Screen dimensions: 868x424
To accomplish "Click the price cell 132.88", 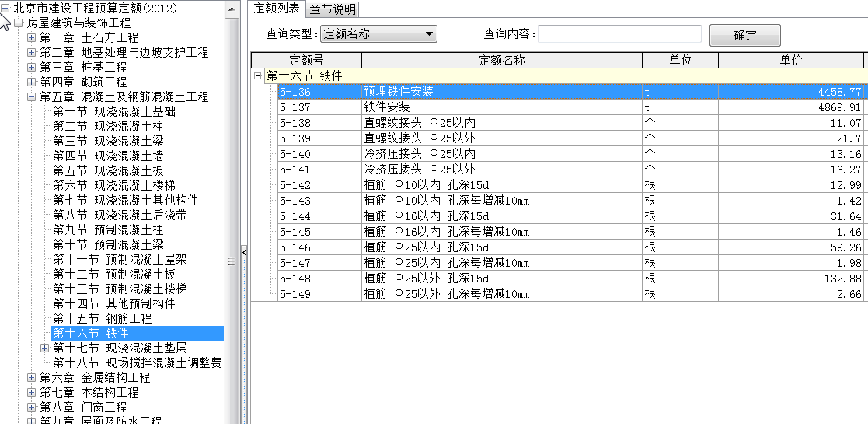I will pos(791,279).
